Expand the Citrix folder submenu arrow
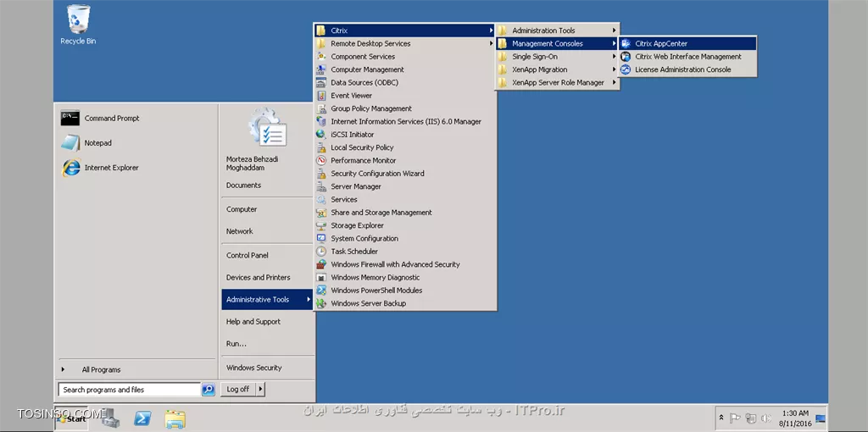 point(491,30)
